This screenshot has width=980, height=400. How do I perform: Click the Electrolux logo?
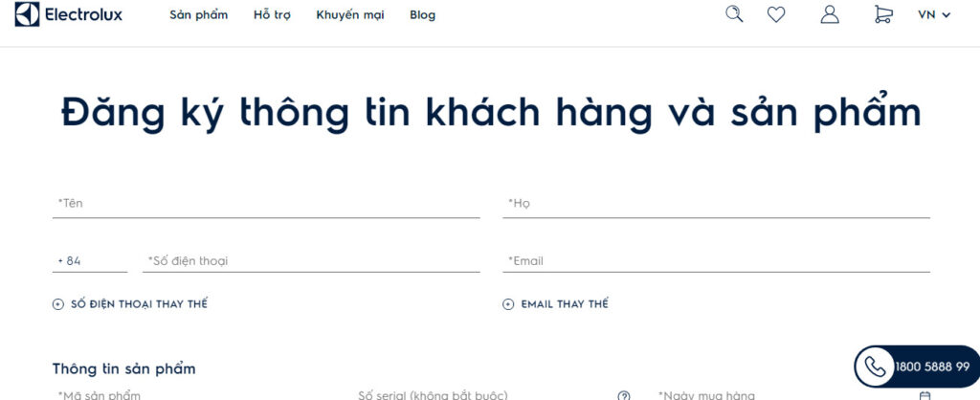coord(69,14)
